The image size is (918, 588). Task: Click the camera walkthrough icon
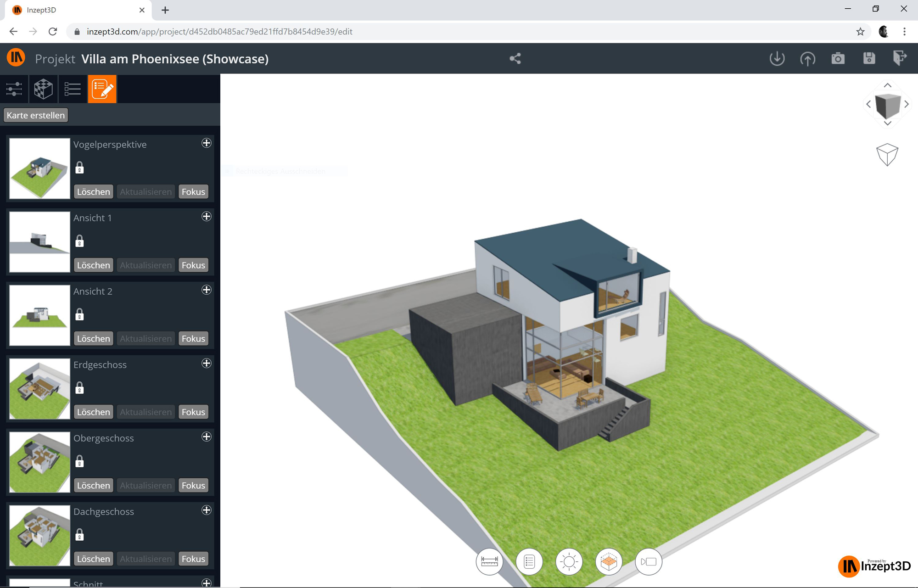(649, 561)
